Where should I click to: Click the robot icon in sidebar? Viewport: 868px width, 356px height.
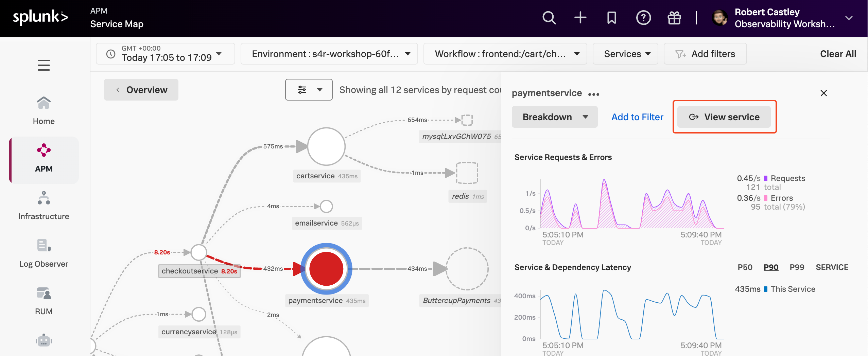[x=44, y=340]
